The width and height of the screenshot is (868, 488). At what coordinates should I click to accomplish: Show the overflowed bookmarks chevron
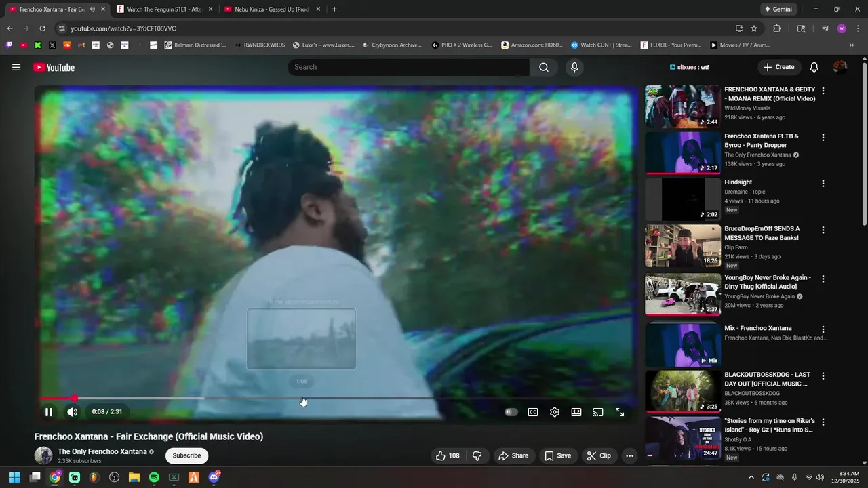click(852, 45)
